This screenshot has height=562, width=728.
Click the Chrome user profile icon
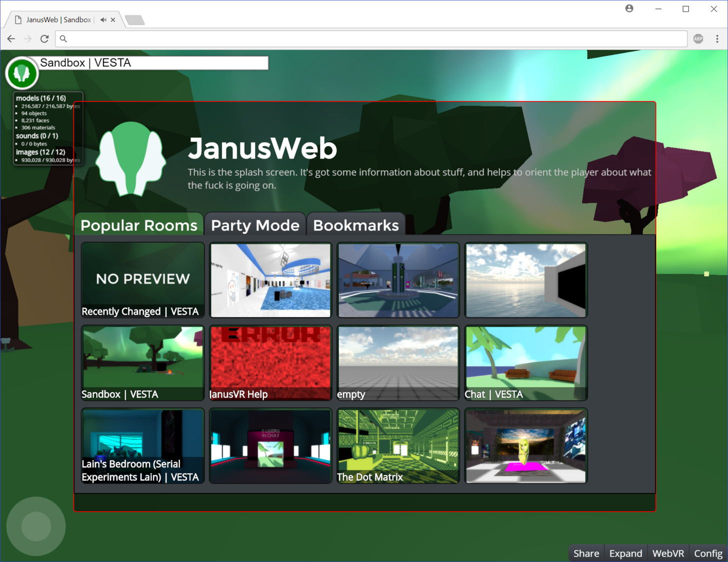click(629, 8)
